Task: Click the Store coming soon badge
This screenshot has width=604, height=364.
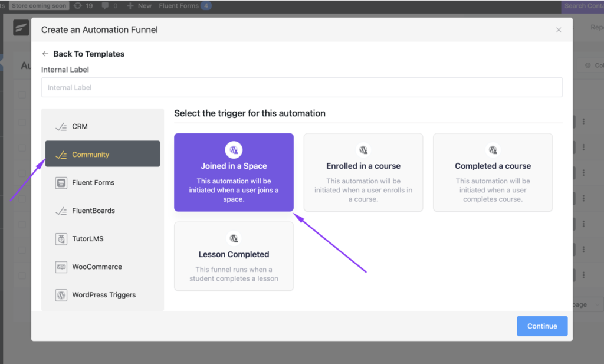Action: tap(39, 6)
